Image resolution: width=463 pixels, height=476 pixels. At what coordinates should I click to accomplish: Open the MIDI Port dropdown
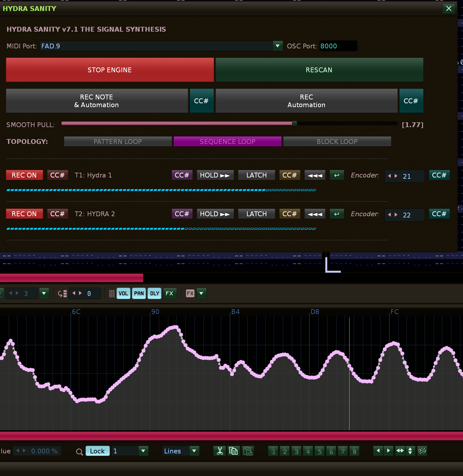pyautogui.click(x=277, y=46)
